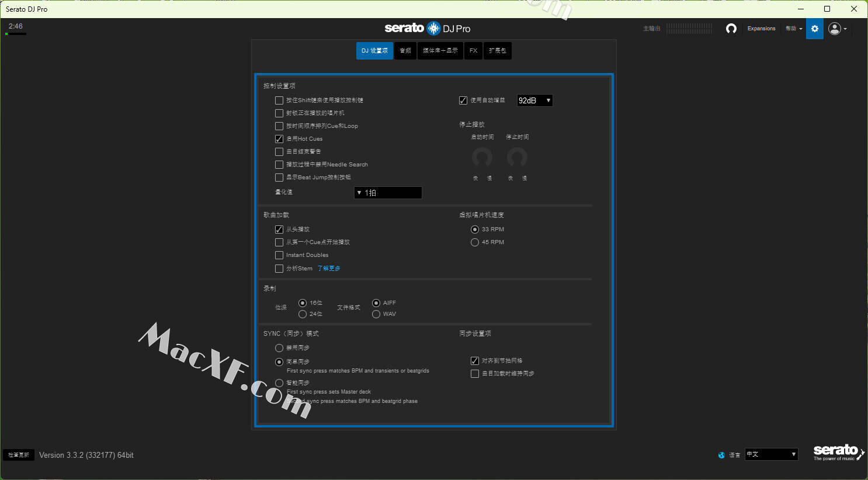Enable play from first Cue point checkbox
The image size is (868, 480).
click(x=279, y=242)
